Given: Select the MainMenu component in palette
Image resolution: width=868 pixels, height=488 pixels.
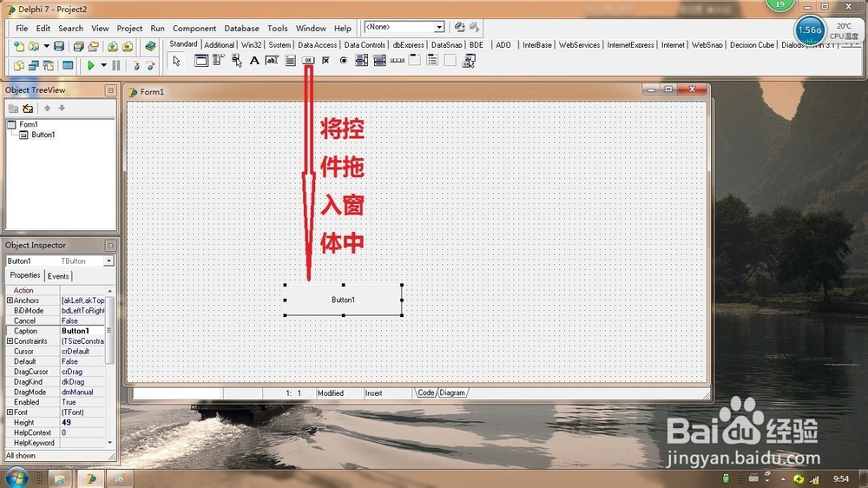Looking at the screenshot, I should coord(219,61).
